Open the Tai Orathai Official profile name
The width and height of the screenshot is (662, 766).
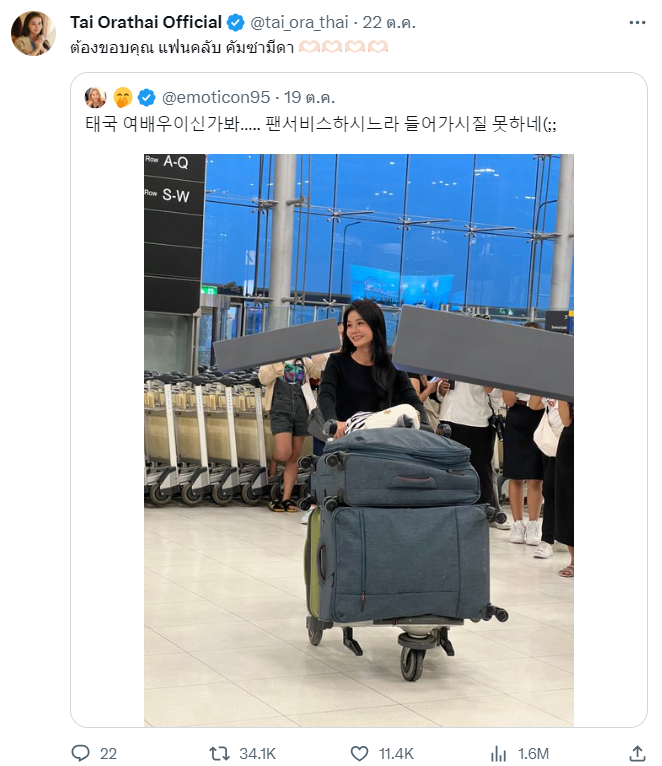coord(146,22)
